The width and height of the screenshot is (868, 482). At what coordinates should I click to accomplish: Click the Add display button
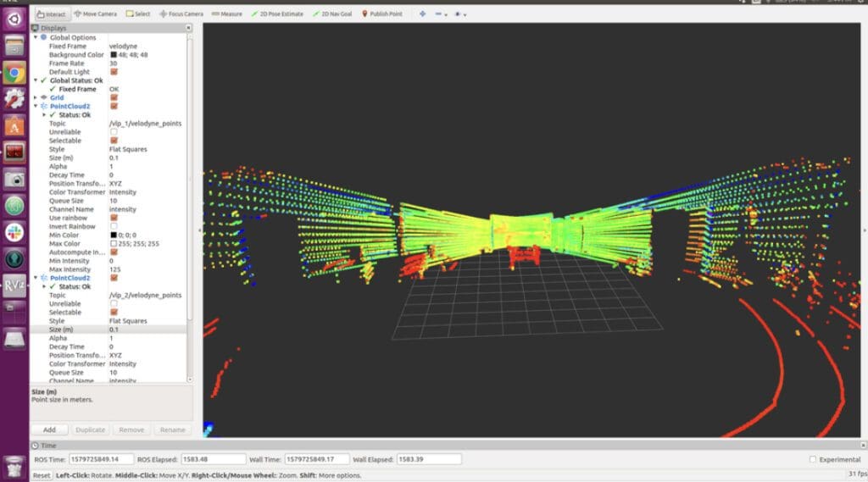pyautogui.click(x=50, y=429)
